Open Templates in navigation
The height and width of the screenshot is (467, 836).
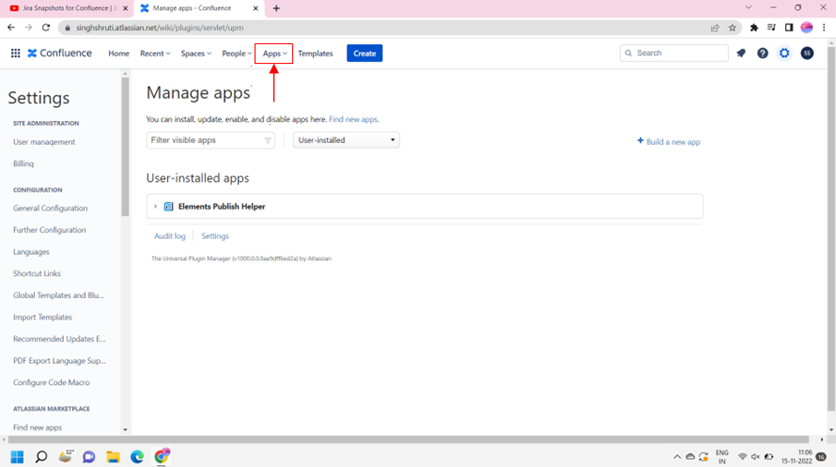pyautogui.click(x=315, y=53)
